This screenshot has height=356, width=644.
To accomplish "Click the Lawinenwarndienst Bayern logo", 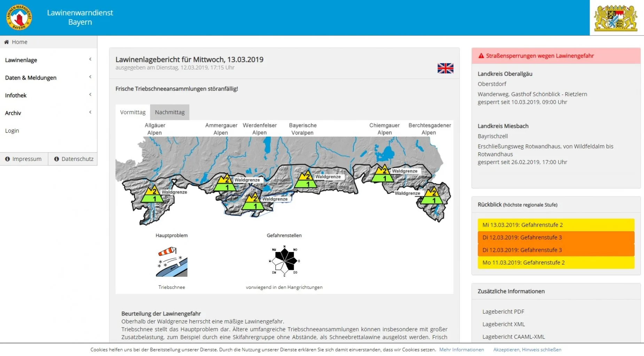I will pos(19,17).
